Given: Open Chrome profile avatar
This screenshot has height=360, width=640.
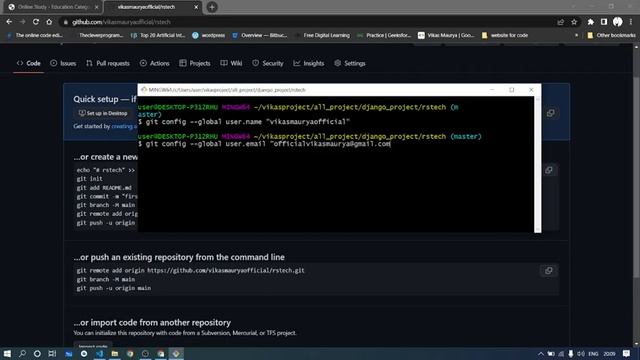Looking at the screenshot, I should pos(618,22).
